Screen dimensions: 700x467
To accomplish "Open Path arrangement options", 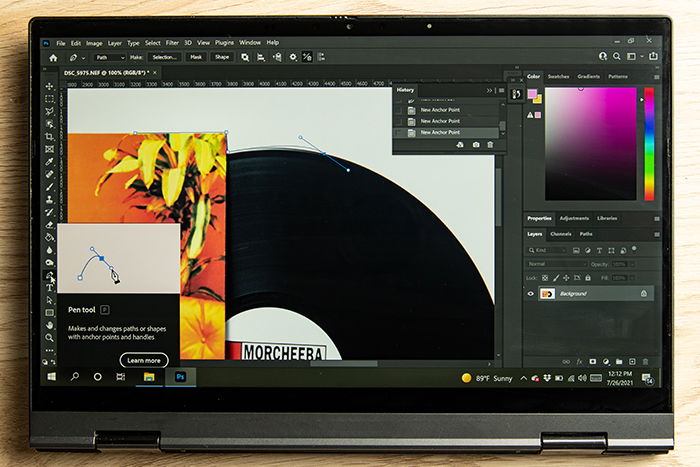I will pyautogui.click(x=277, y=57).
